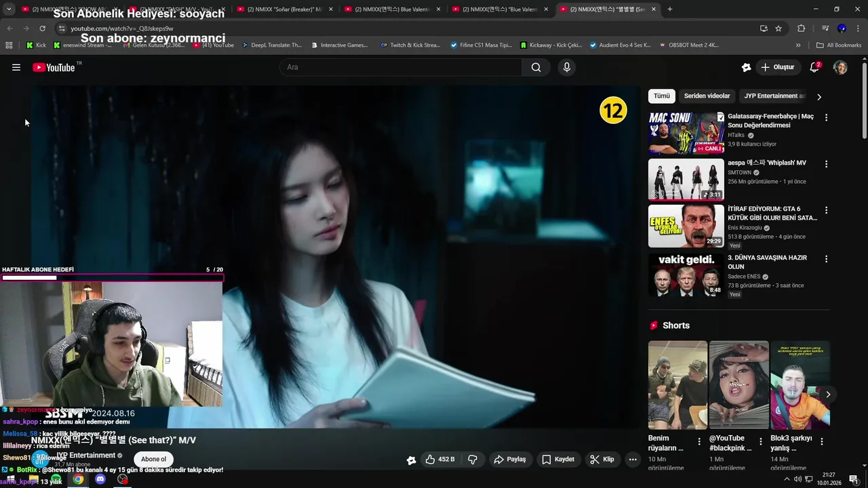
Task: Switch to NMIXX(엔믹스) Blue Valentine tab
Action: coord(392,9)
